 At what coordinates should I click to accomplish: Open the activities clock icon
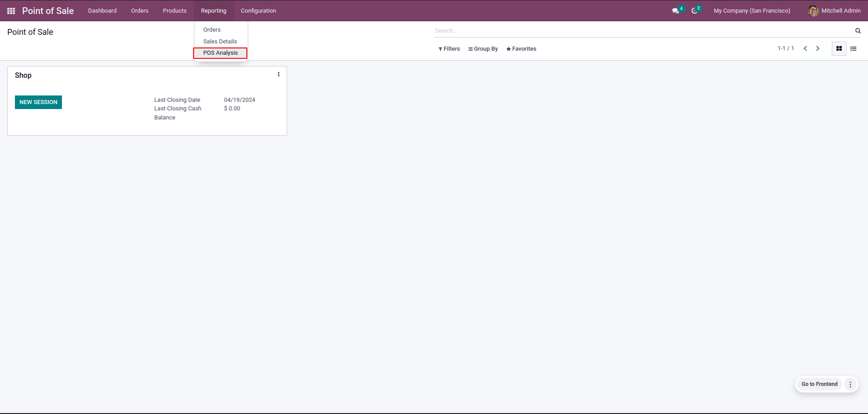695,11
